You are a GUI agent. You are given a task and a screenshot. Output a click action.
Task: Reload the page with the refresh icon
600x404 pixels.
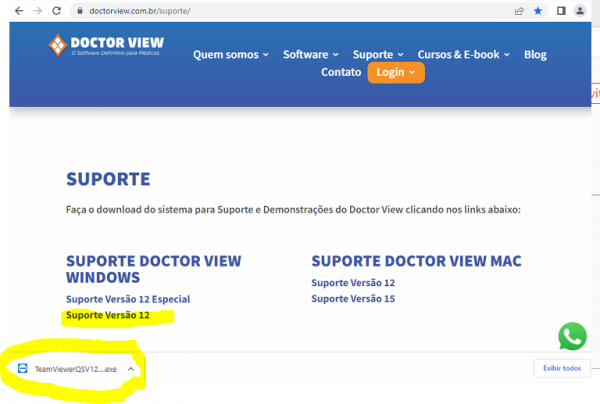point(59,10)
